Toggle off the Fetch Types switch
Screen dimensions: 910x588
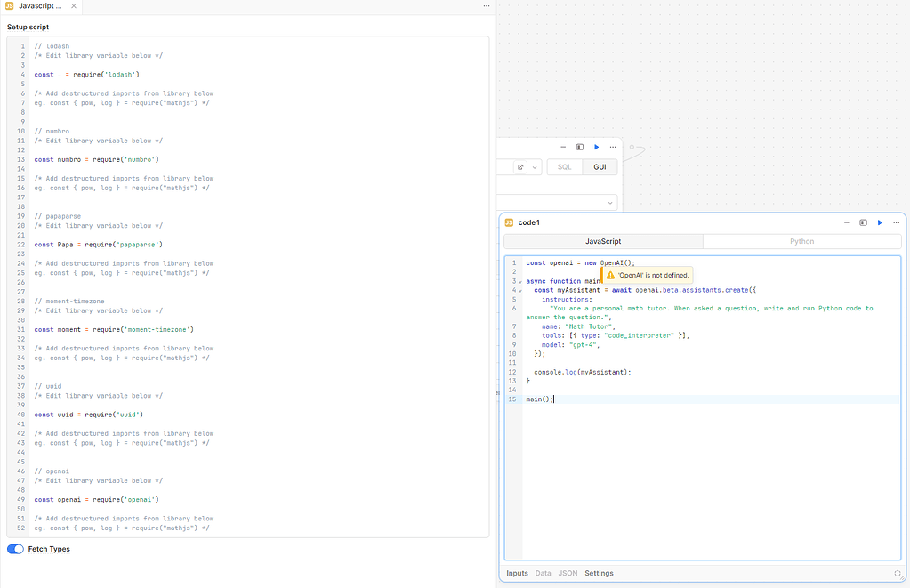14,549
